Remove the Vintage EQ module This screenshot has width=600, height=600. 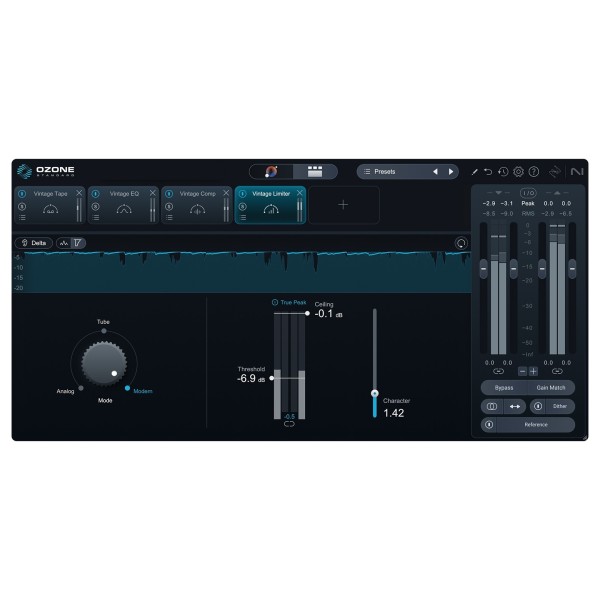click(152, 193)
